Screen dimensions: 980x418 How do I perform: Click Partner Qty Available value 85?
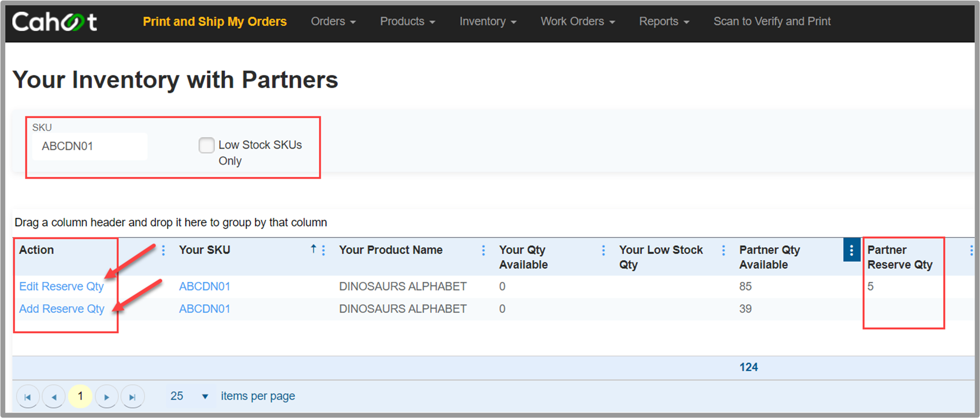745,287
